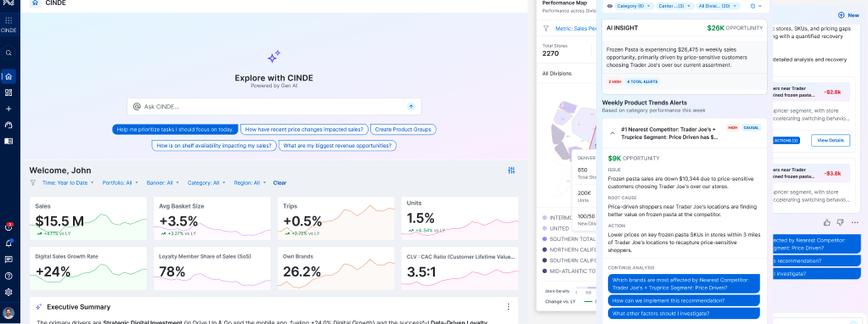The image size is (868, 324).
Task: Open the help question mark icon
Action: [8, 276]
